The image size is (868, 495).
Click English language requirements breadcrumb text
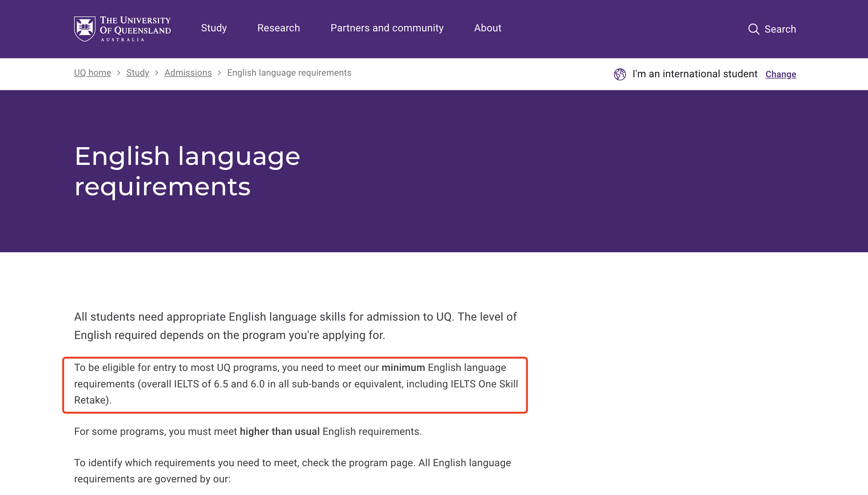pyautogui.click(x=289, y=73)
